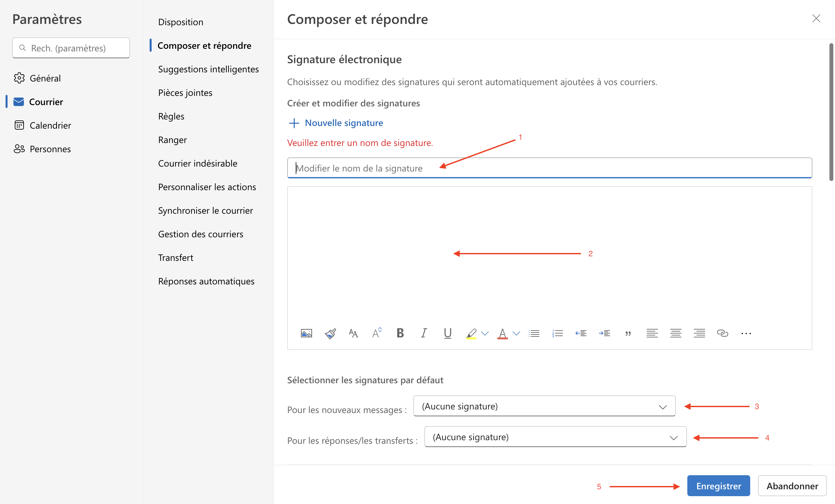The height and width of the screenshot is (504, 835).
Task: Insert a numbered list in signature
Action: pos(557,333)
